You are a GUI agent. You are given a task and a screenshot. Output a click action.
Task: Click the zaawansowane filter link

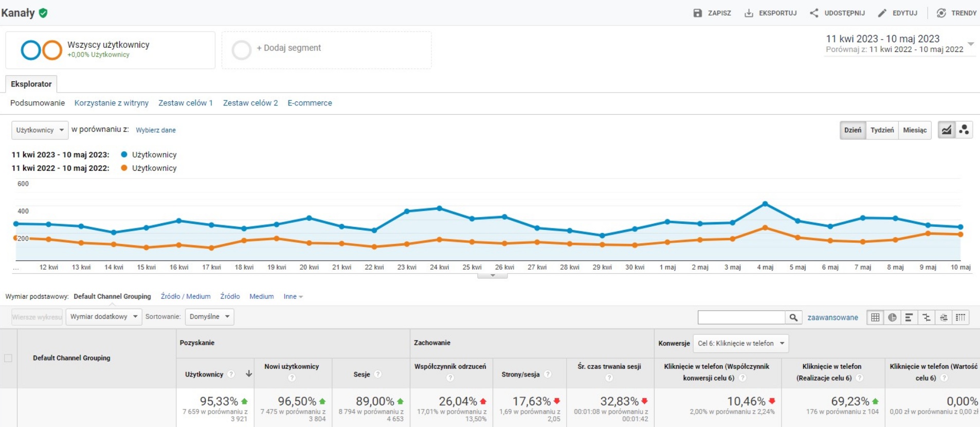coord(832,317)
